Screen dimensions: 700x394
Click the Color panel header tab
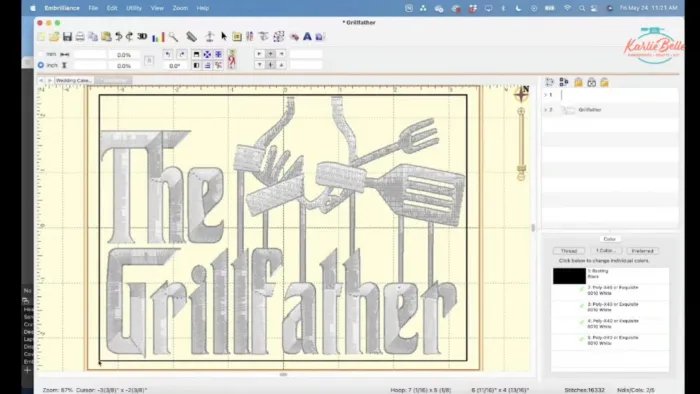(609, 239)
